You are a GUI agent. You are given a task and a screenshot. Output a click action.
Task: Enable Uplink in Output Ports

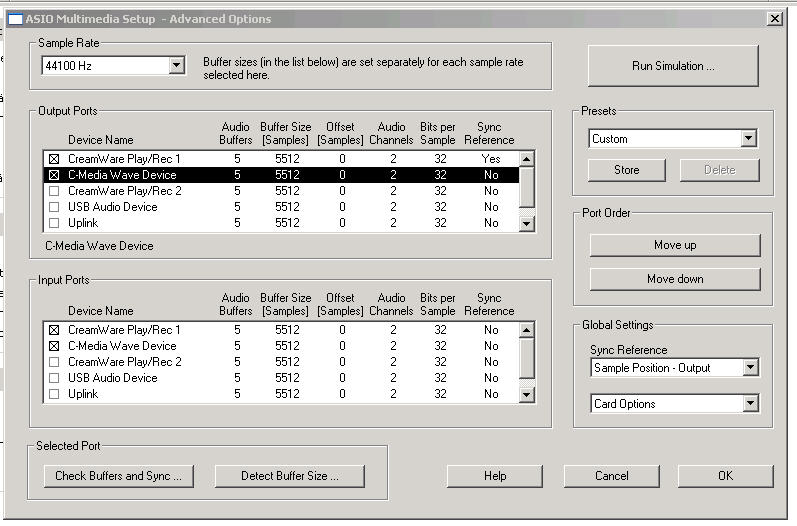[54, 223]
